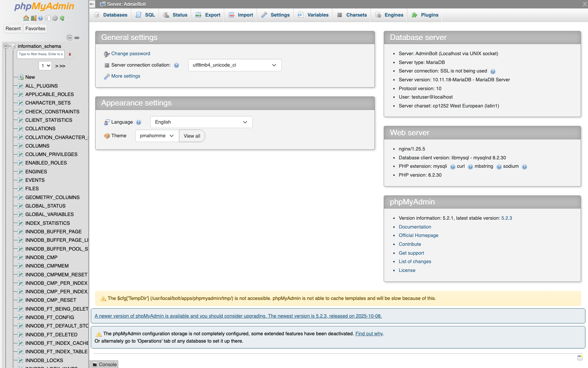588x368 pixels.
Task: Open the Official Homepage link
Action: coord(419,236)
